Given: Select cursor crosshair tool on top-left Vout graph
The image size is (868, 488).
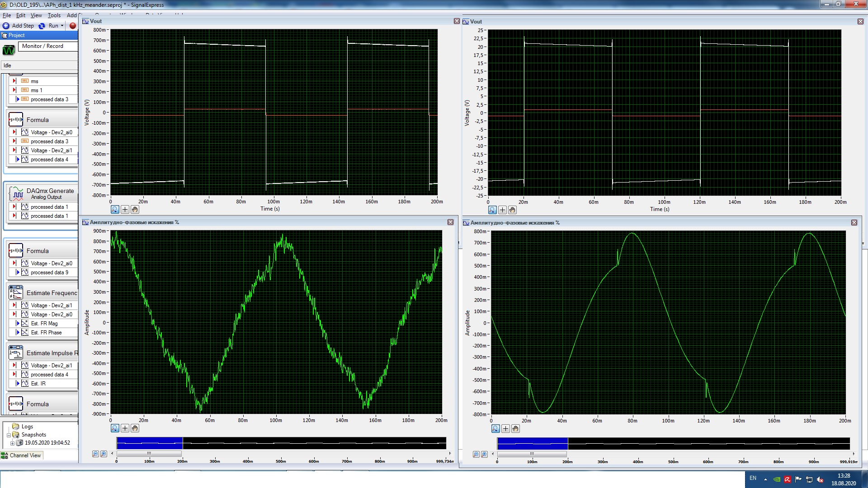Looking at the screenshot, I should point(125,209).
